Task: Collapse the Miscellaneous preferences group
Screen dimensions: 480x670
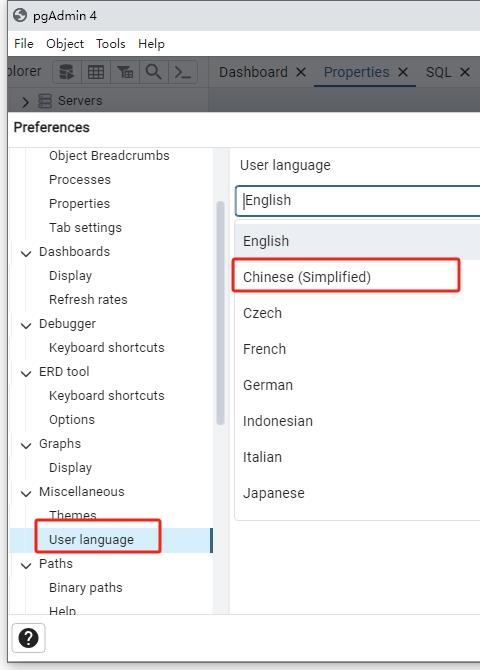Action: pyautogui.click(x=26, y=493)
